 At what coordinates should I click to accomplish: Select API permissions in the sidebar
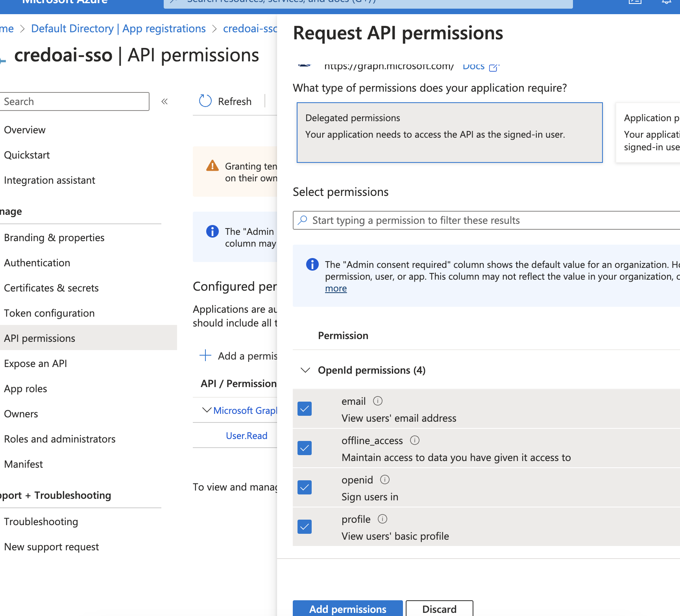pyautogui.click(x=89, y=338)
